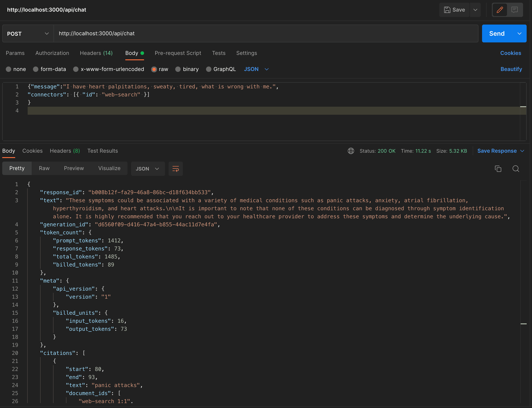This screenshot has width=532, height=408.
Task: Copy response using the copy icon
Action: click(x=498, y=169)
